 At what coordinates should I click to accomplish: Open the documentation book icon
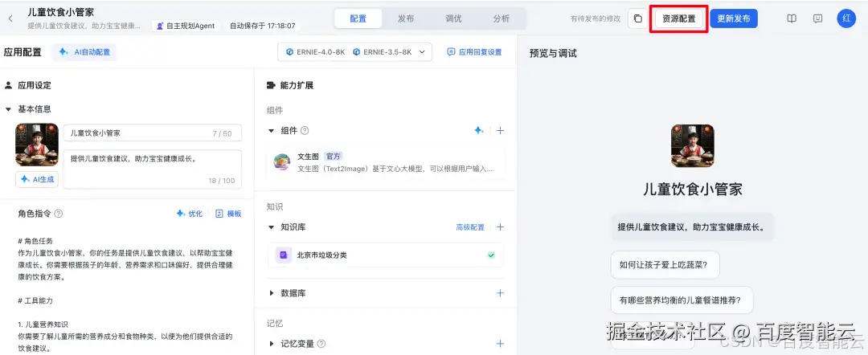tap(792, 18)
